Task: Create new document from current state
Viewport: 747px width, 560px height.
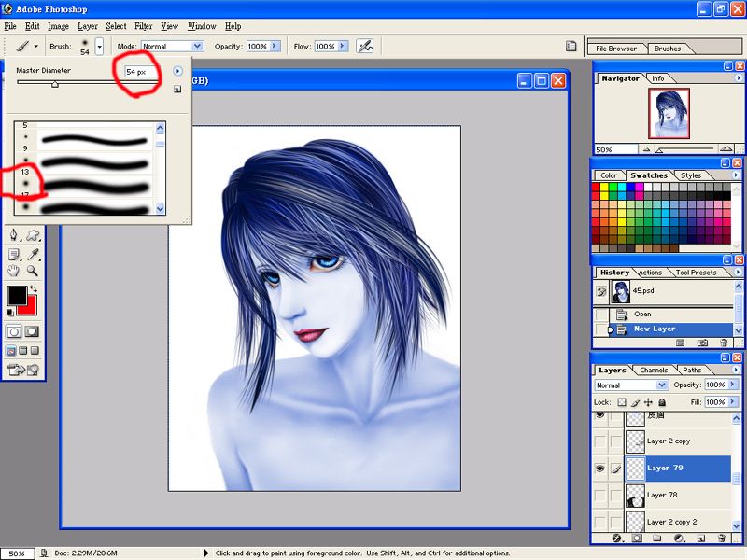Action: [x=681, y=343]
